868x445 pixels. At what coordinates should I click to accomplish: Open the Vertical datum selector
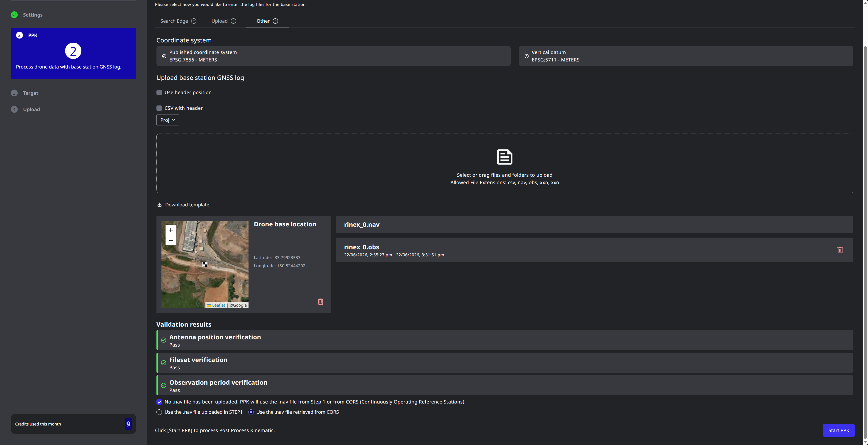686,56
